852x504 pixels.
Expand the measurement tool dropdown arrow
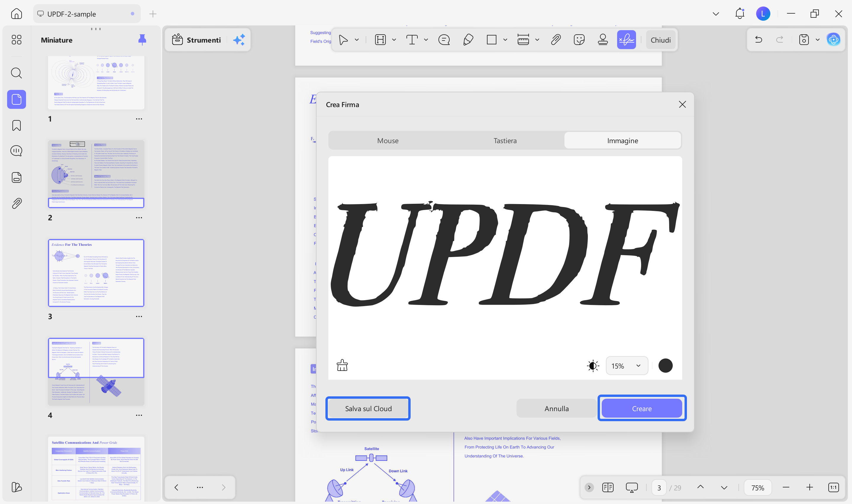pyautogui.click(x=537, y=40)
